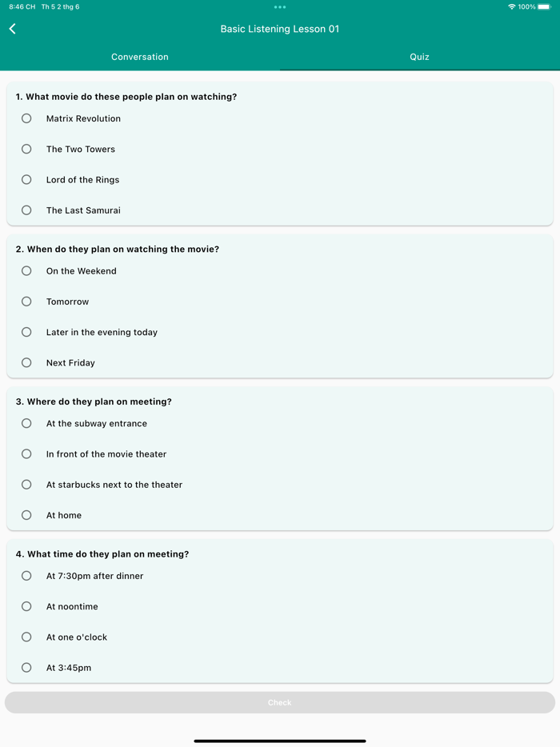Select 'Later in the evening today'

[x=26, y=332]
